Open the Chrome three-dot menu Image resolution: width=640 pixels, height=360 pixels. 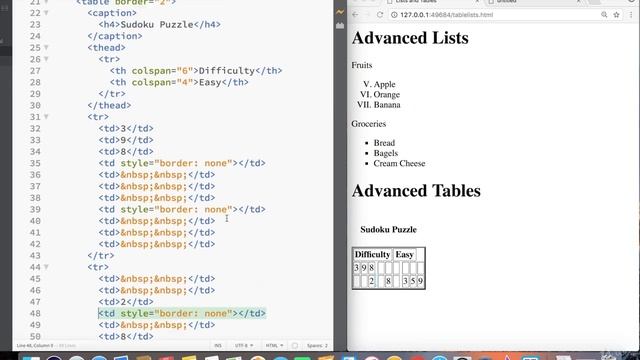pyautogui.click(x=631, y=15)
